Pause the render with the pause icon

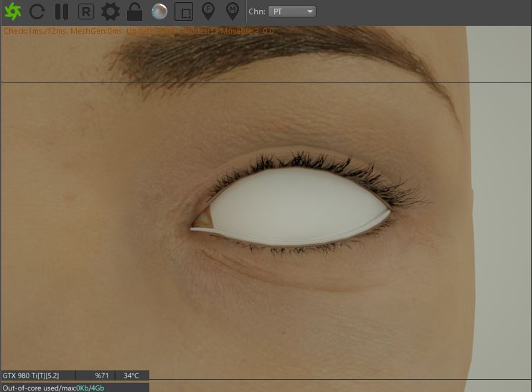62,11
